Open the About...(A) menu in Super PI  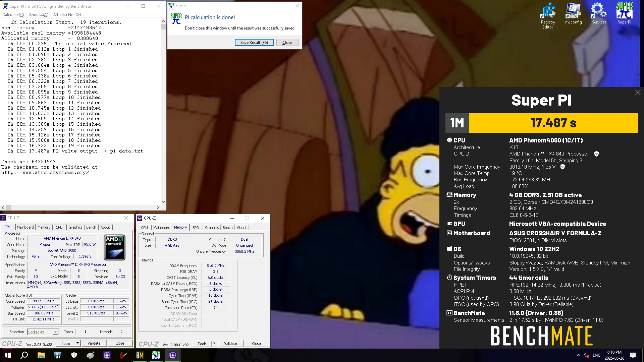(38, 15)
